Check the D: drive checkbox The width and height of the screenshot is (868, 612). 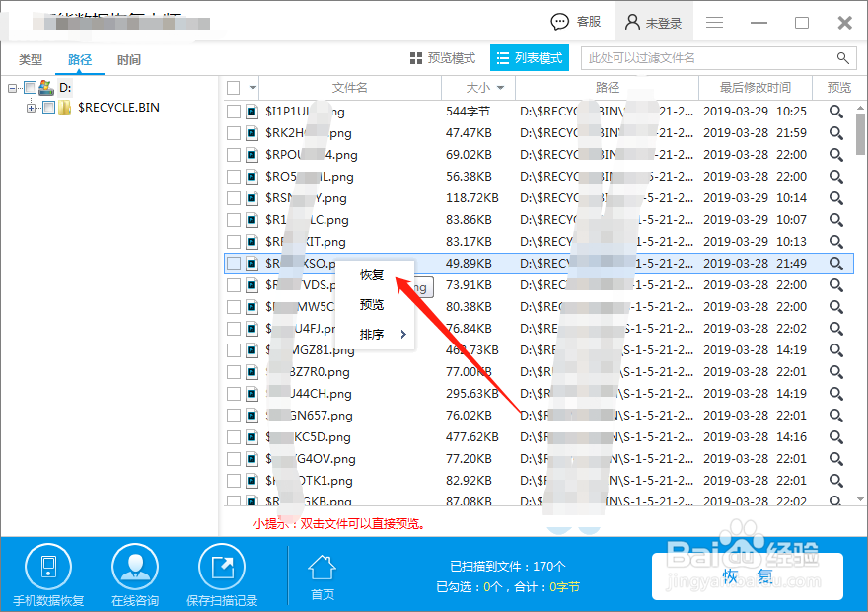pos(30,87)
